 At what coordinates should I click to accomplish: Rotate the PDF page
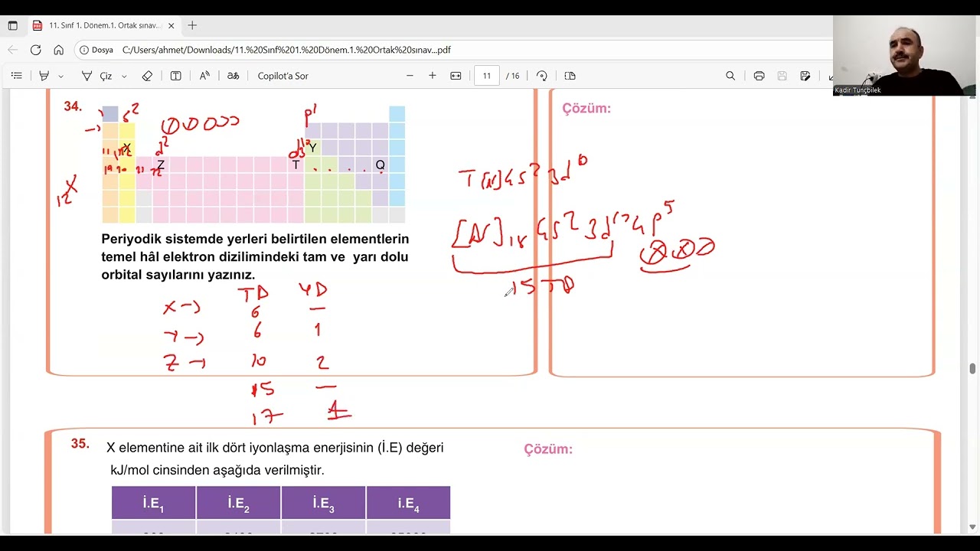tap(542, 76)
